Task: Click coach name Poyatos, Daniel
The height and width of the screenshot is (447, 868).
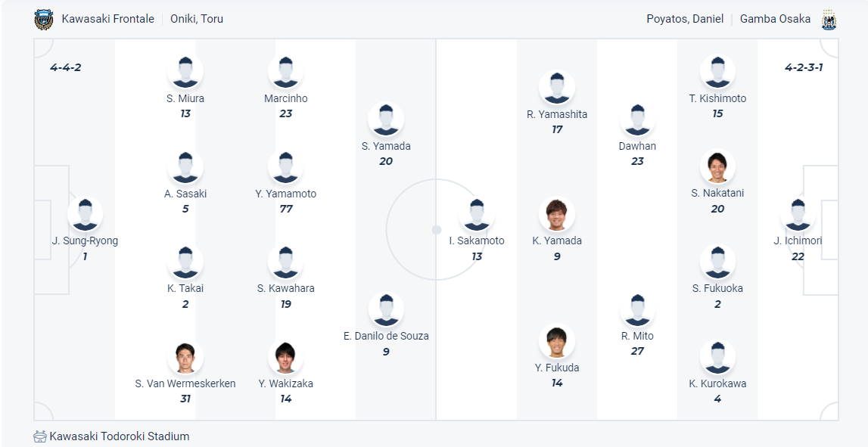Action: pyautogui.click(x=685, y=19)
